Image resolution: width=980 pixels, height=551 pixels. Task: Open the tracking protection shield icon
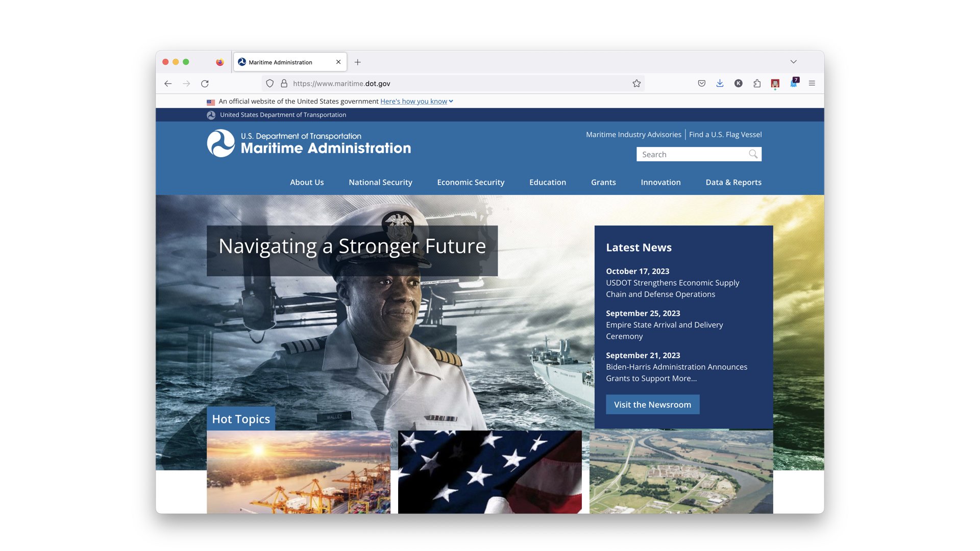(x=270, y=84)
